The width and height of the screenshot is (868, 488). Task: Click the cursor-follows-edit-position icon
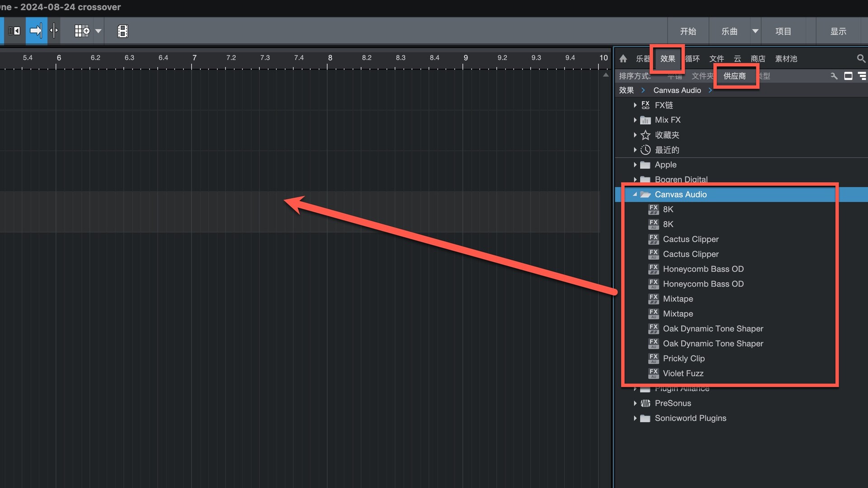(54, 31)
